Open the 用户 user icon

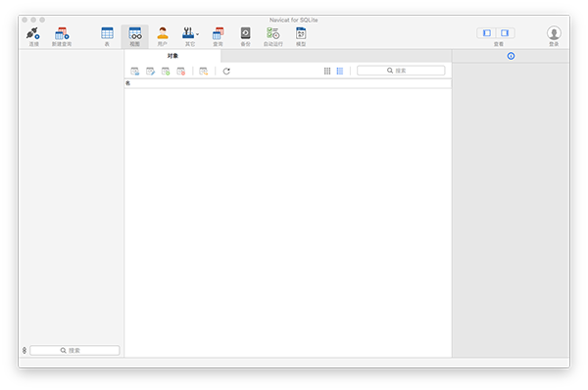tap(163, 33)
